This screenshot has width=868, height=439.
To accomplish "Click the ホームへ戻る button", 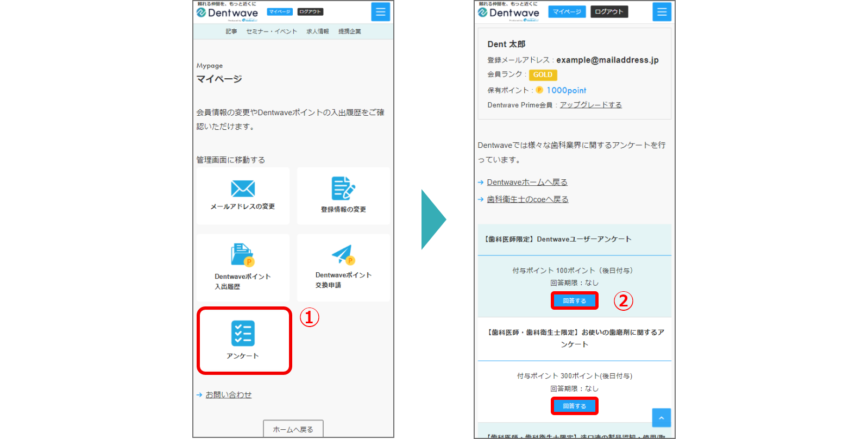I will [x=293, y=429].
